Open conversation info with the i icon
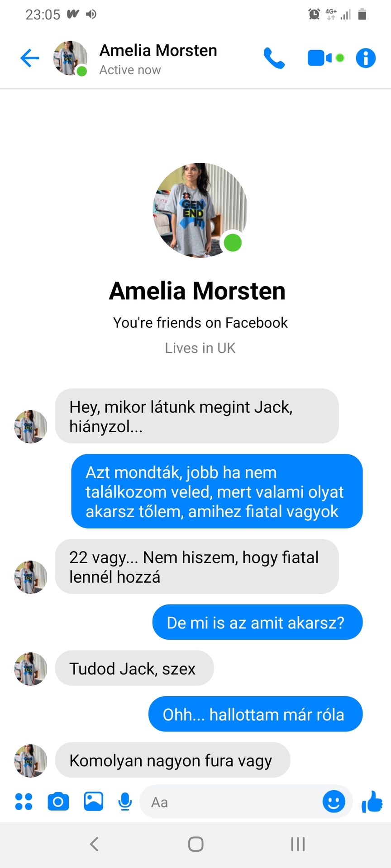Viewport: 391px width, 868px height. point(366,58)
